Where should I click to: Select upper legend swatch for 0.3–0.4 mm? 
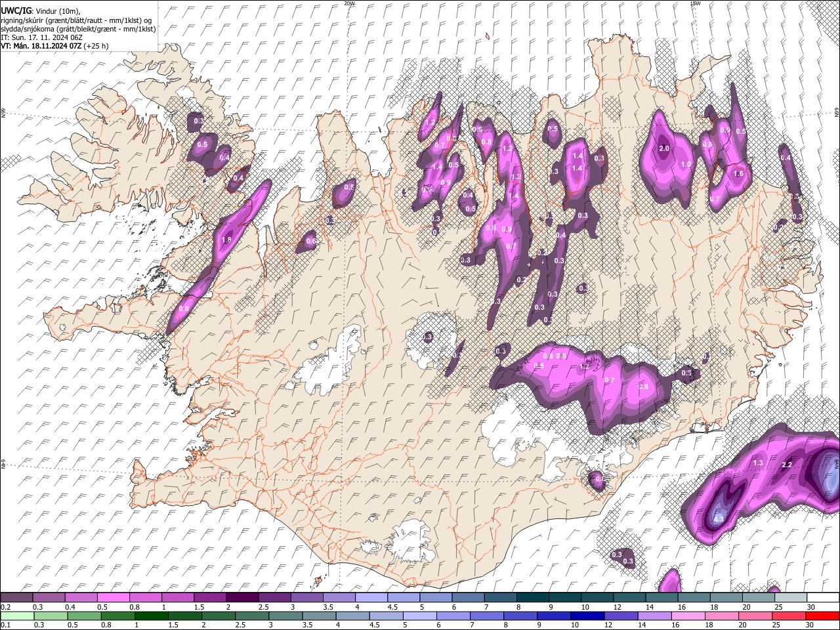pos(49,597)
